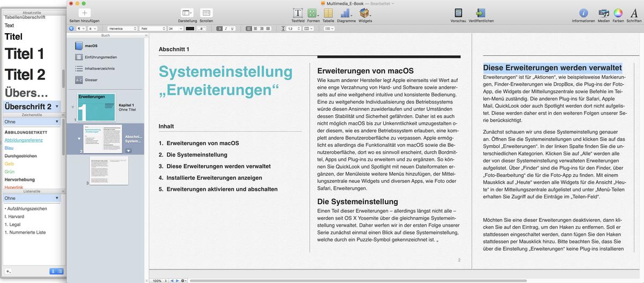Open the Helvetica font family dropdown
Screen dimensions: 644x283
[121, 28]
